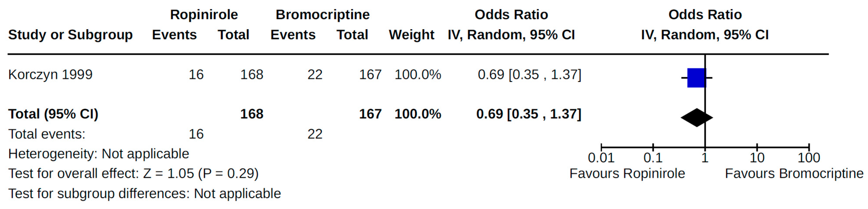This screenshot has height=209, width=868.
Task: Click the 0.01 axis tick label
Action: (x=601, y=157)
